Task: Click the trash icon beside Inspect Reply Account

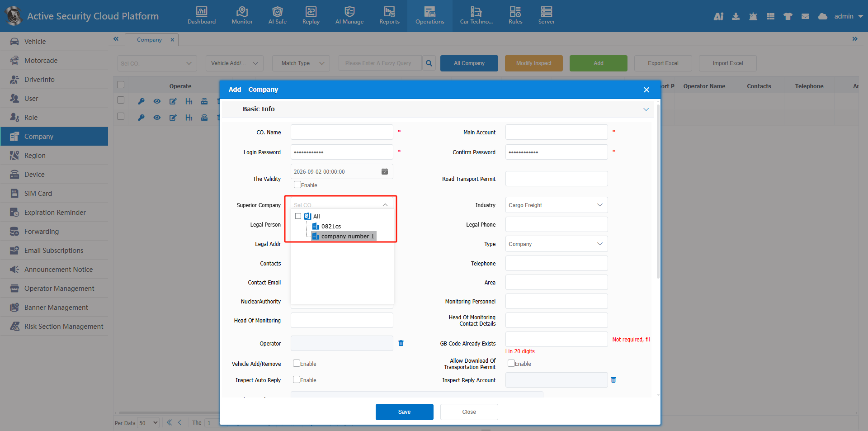Action: [613, 380]
